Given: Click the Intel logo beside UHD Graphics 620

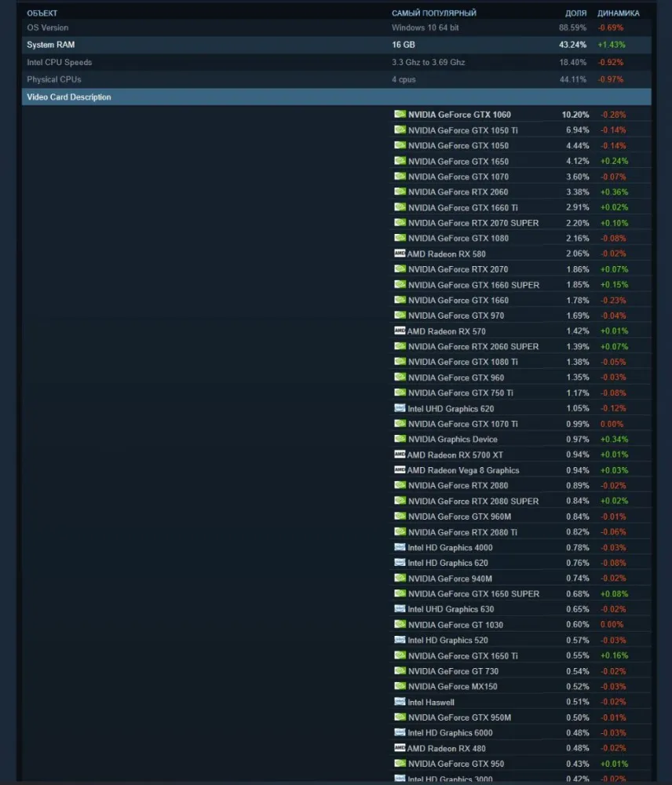Looking at the screenshot, I should pyautogui.click(x=400, y=408).
